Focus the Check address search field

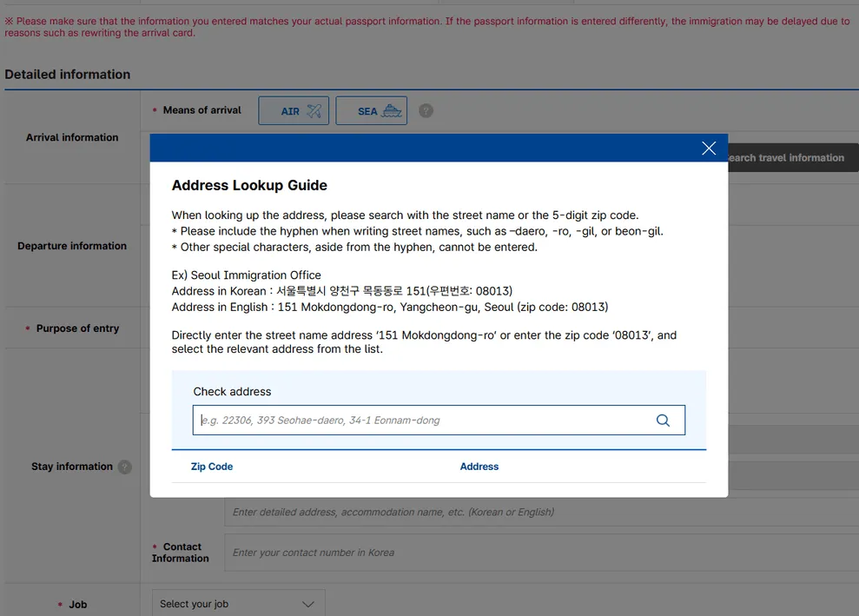439,421
